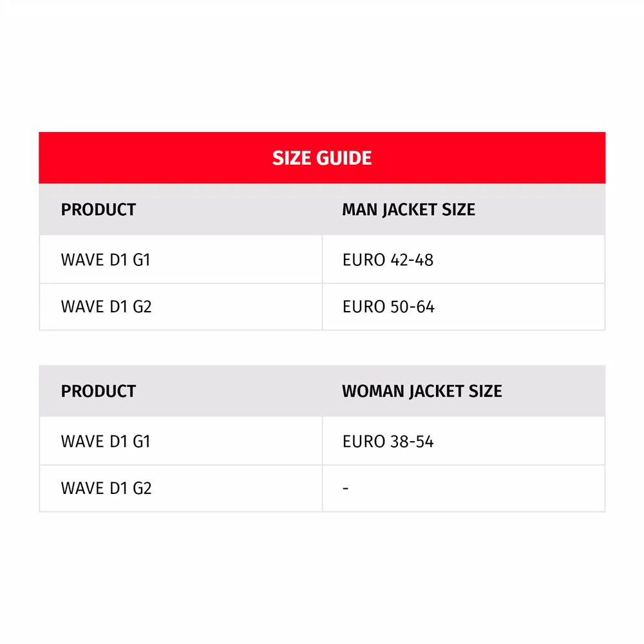The image size is (644, 644).
Task: Select WAVE D1 G1 in the man table
Action: coord(106,260)
